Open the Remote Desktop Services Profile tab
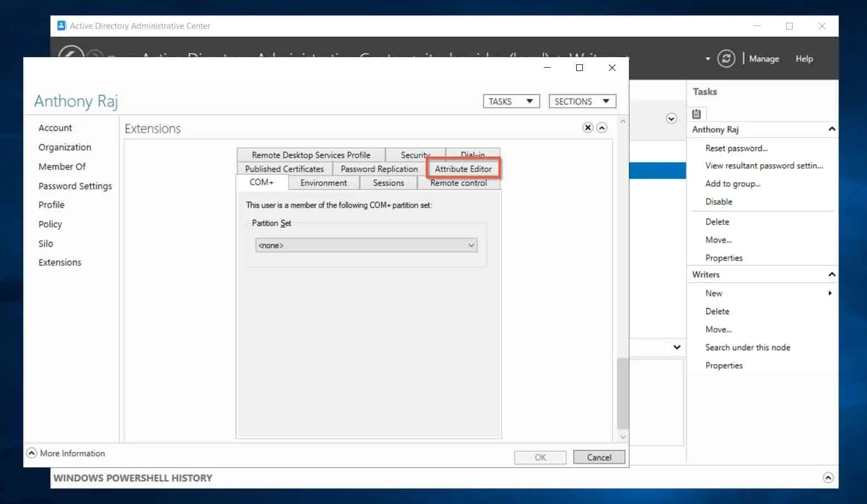Screen dimensions: 867x504 (x=311, y=155)
